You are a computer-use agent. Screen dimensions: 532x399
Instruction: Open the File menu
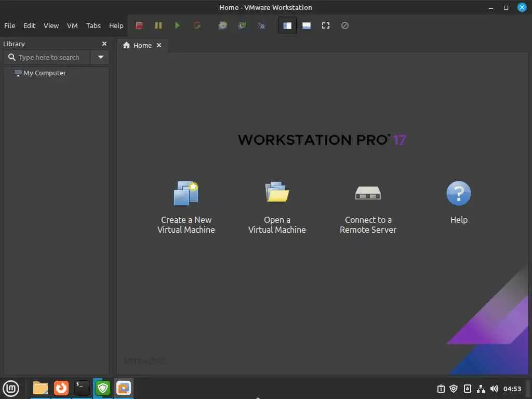click(x=9, y=26)
